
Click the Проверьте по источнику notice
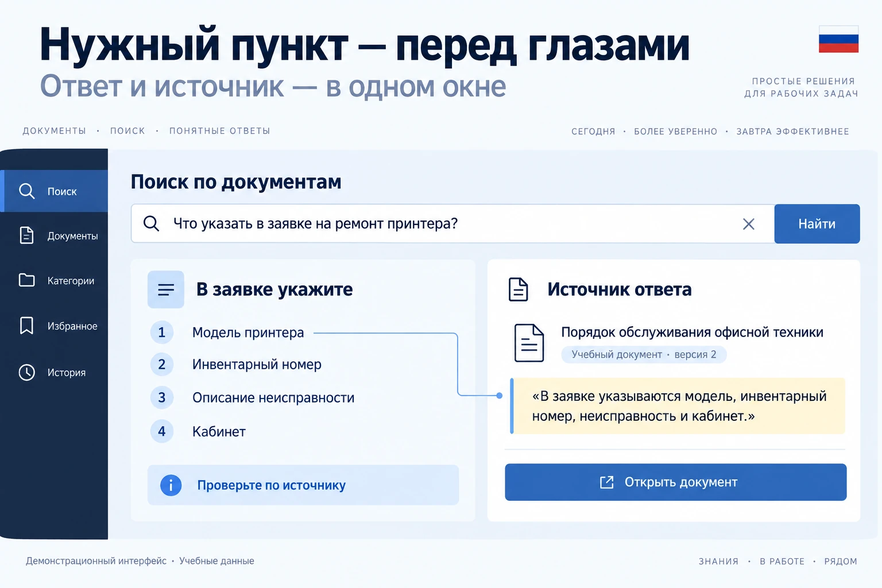point(303,485)
